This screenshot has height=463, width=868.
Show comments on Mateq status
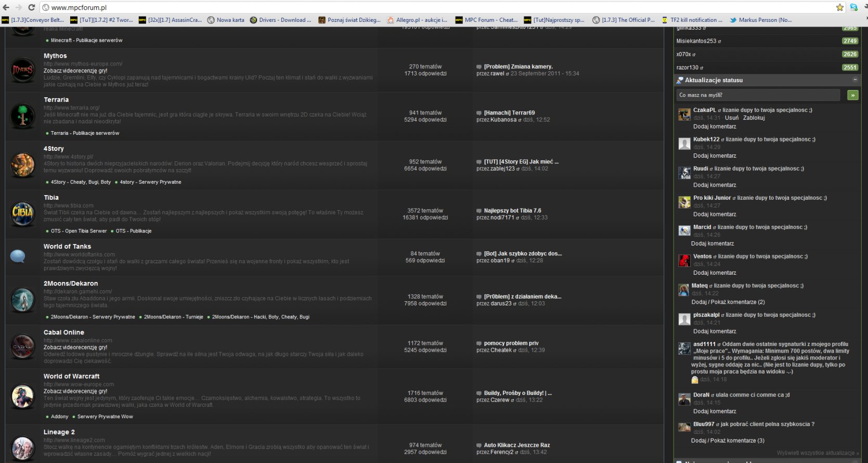[728, 302]
